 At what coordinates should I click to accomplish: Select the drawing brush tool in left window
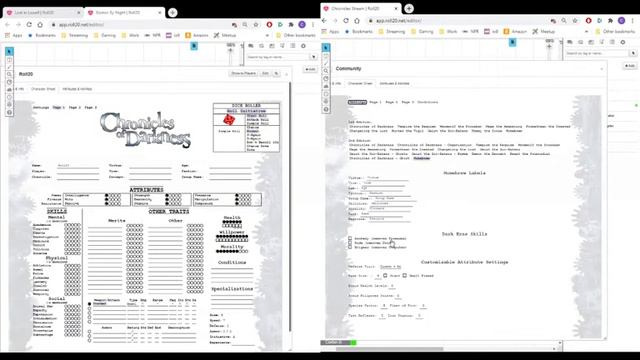[9, 67]
